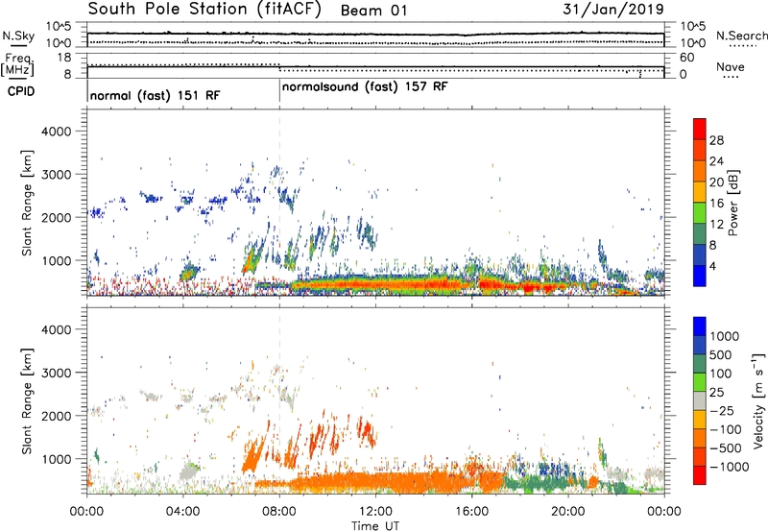Click the 'N.Search' legend label
The height and width of the screenshot is (532, 768).
(741, 36)
